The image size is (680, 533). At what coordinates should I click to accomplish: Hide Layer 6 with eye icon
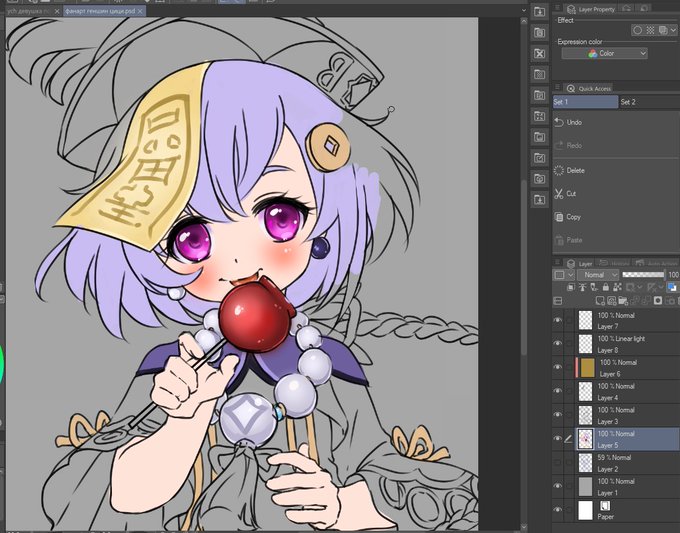[558, 367]
